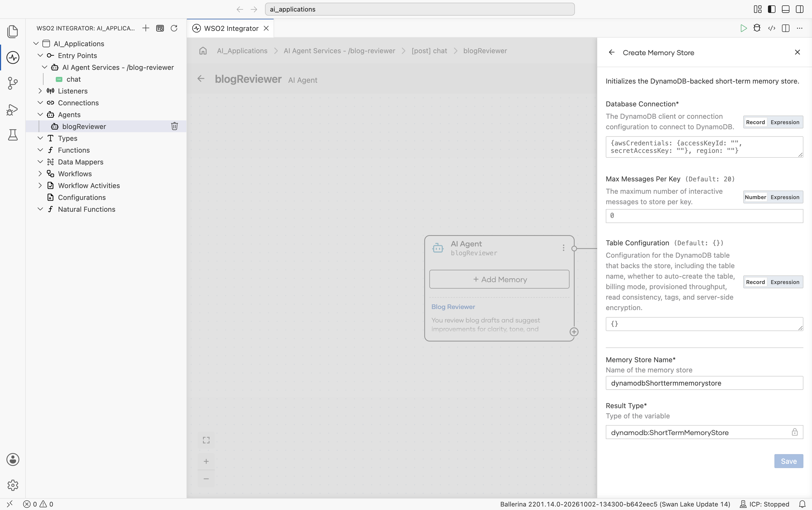Click the Add Memory button
Image resolution: width=812 pixels, height=510 pixels.
[x=499, y=279]
